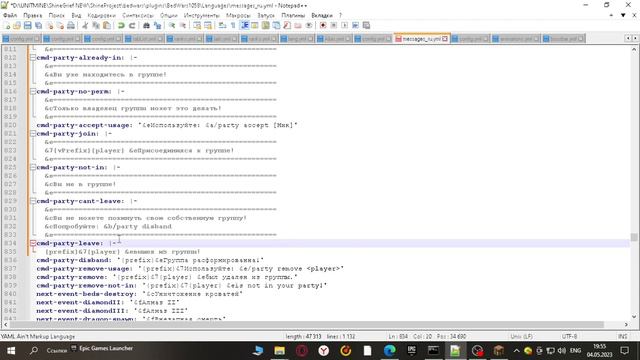
Task: Click the Redo toolbar icon
Action: 132,25
